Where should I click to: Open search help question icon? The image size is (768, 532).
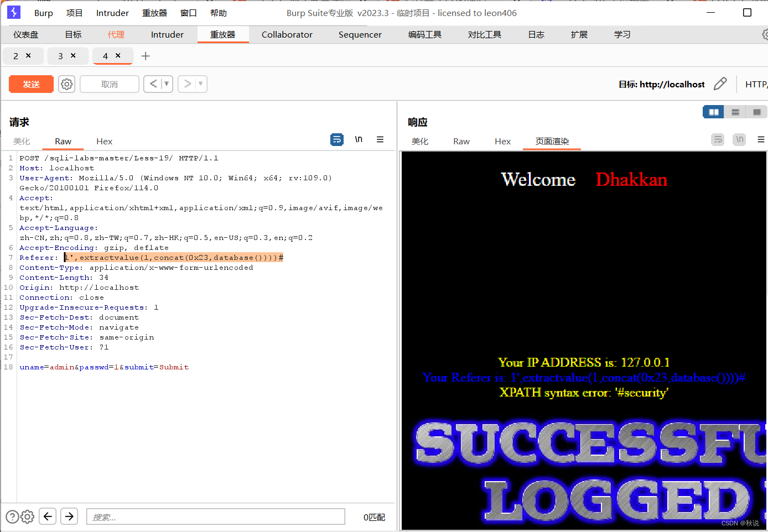(12, 517)
